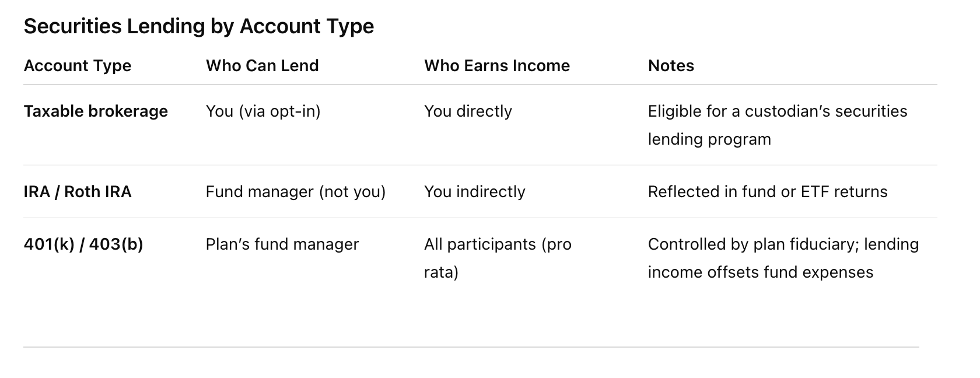Screen dimensions: 980x378
Task: Click the "Fund manager (not you)" cell
Action: 295,191
